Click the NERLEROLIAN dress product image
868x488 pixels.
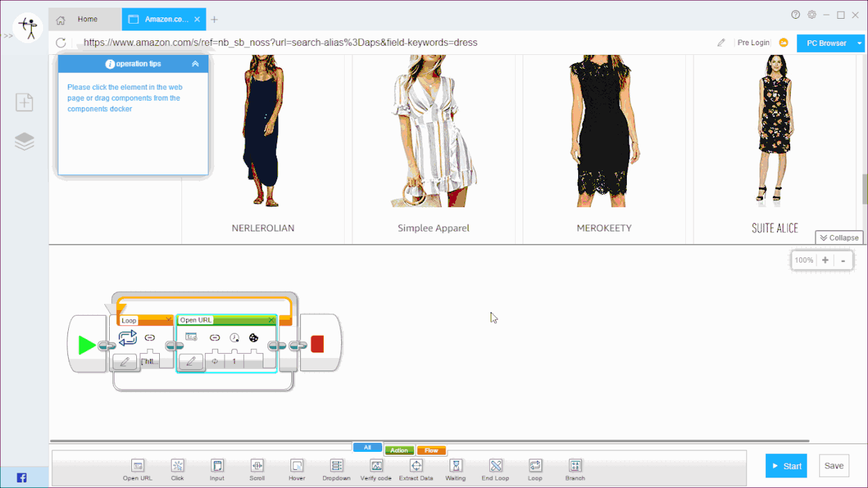point(263,131)
